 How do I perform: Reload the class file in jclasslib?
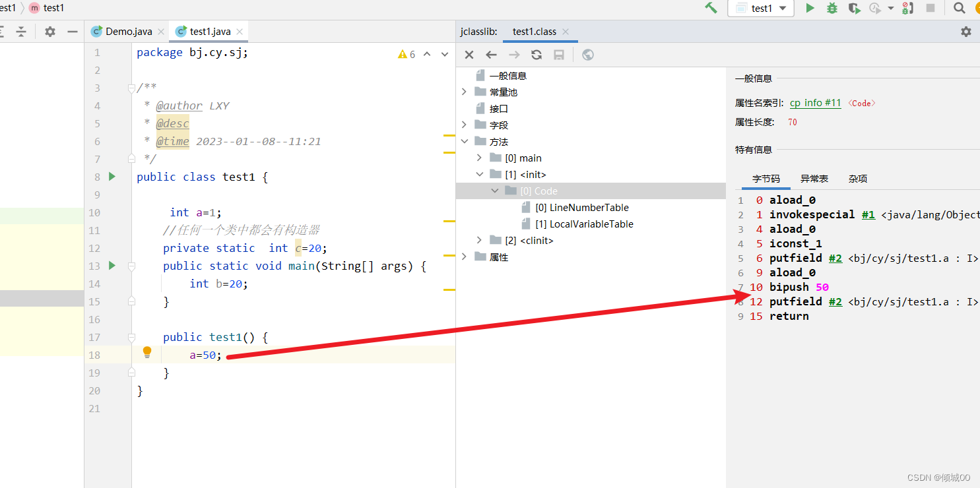537,55
